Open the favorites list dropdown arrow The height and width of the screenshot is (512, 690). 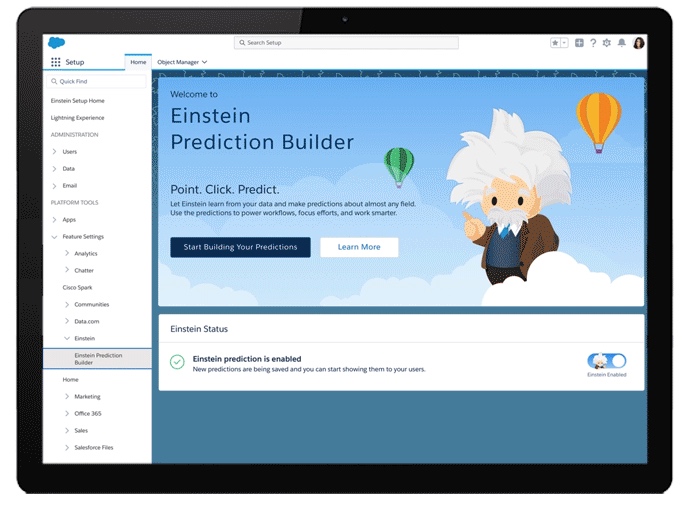click(564, 43)
